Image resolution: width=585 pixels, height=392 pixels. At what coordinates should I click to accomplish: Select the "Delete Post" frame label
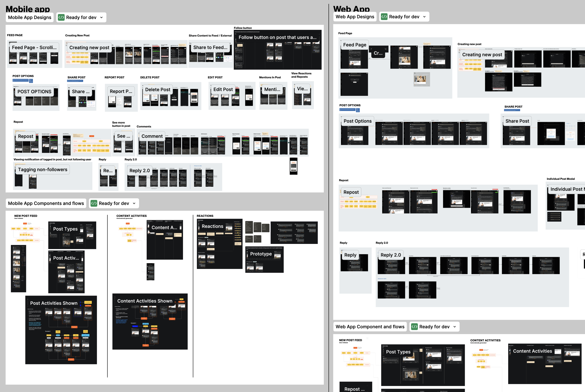tap(157, 90)
